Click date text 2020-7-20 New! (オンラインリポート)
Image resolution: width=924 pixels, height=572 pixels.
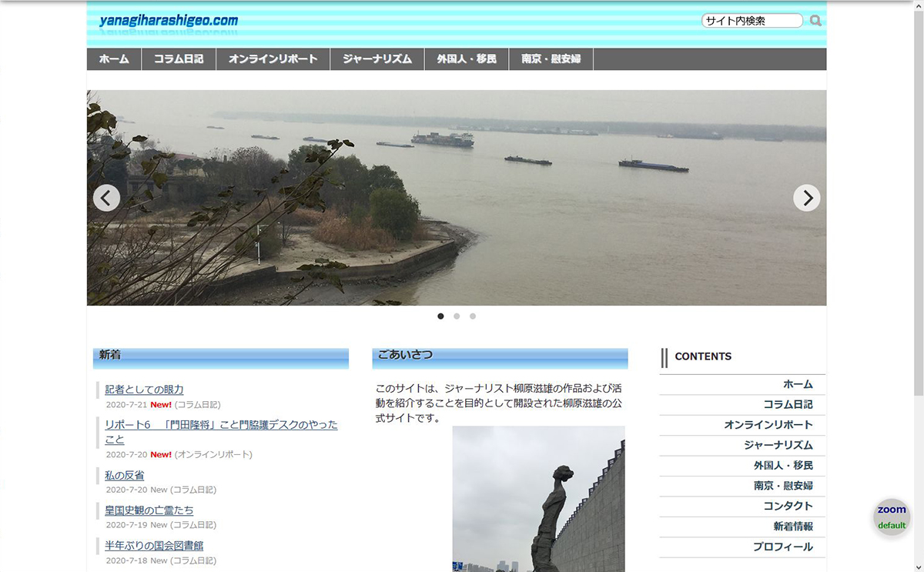tap(179, 454)
